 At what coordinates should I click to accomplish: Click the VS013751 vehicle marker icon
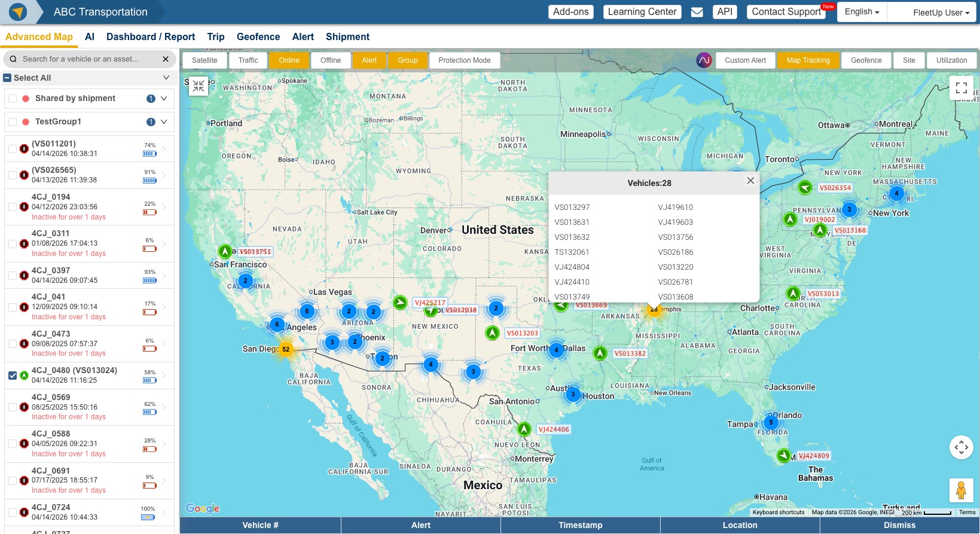(x=225, y=251)
